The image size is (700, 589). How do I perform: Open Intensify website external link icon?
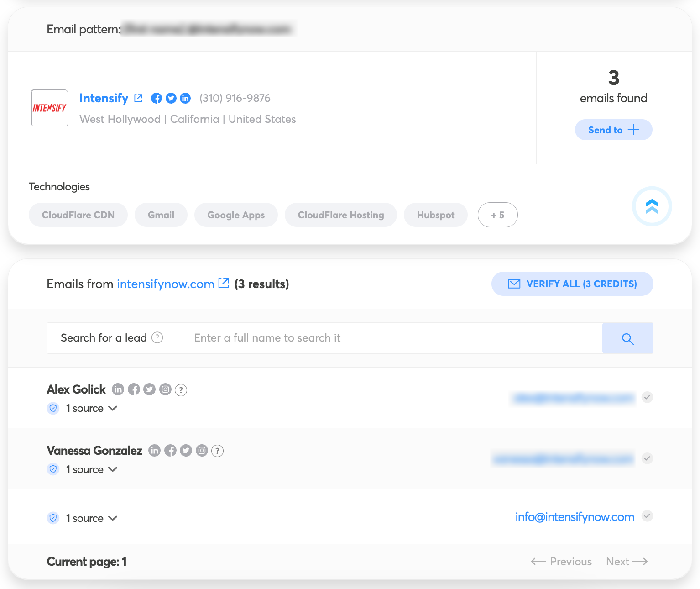pos(138,98)
